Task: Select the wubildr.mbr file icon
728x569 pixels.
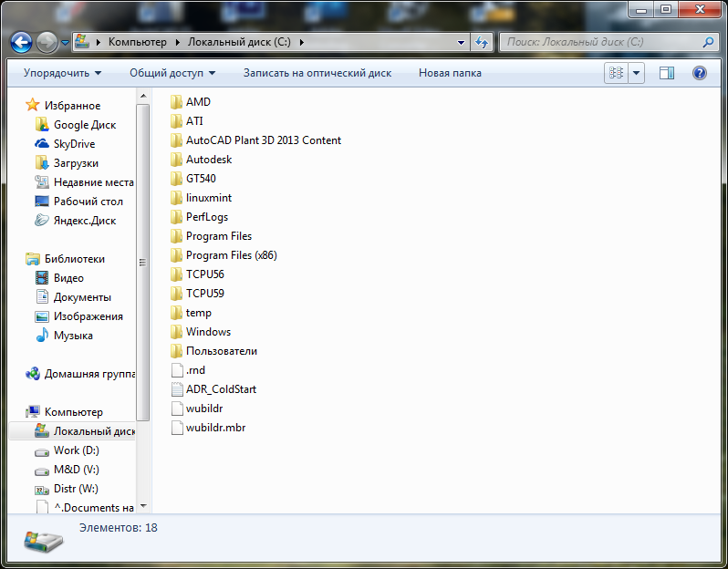Action: (177, 428)
